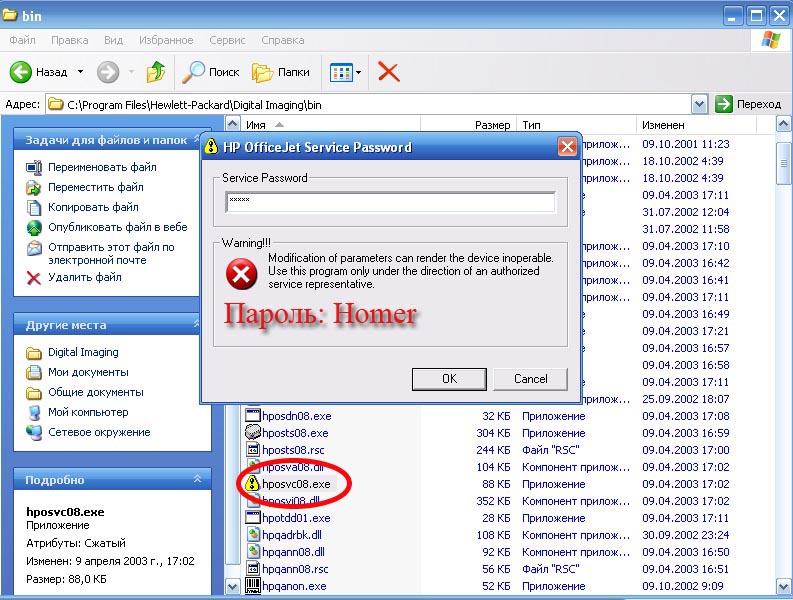Select the hpqanon.exe file icon
Viewport: 793px width, 600px height.
[252, 586]
